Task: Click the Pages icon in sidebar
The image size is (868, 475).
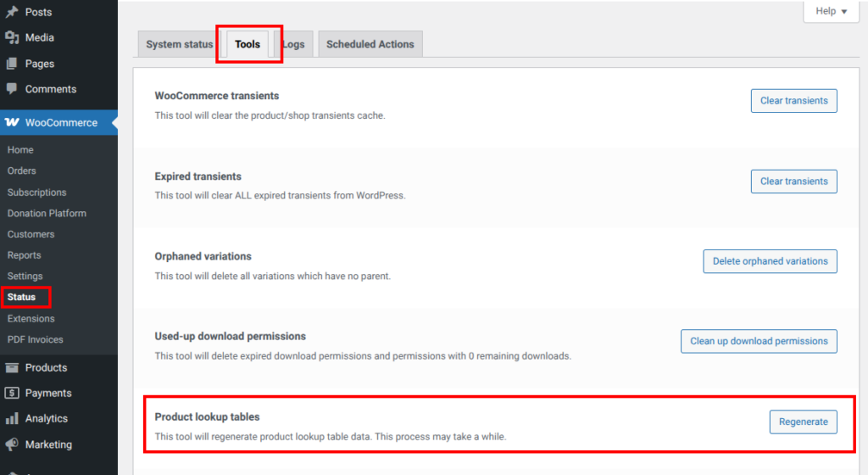Action: (x=12, y=64)
